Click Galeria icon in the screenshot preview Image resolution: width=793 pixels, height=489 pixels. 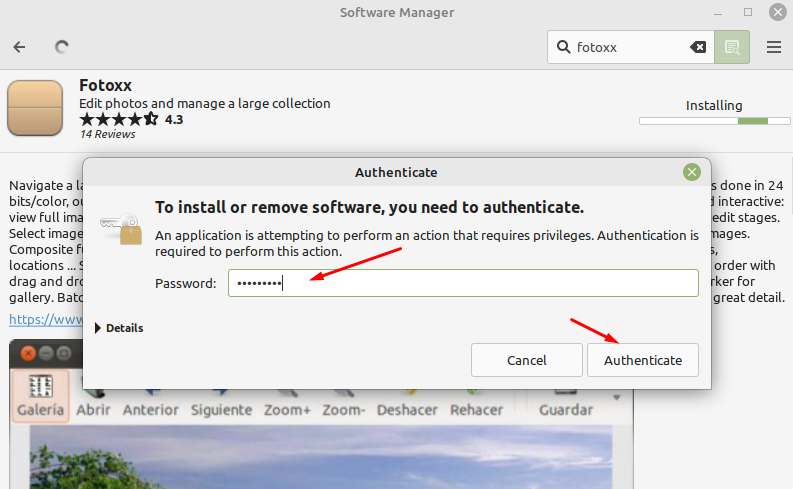[40, 396]
